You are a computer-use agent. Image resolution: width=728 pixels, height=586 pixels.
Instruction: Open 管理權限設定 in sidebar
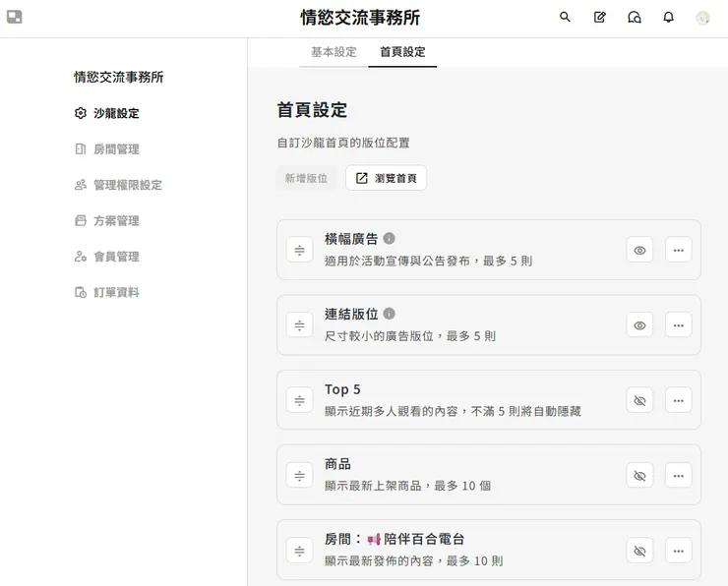point(119,185)
